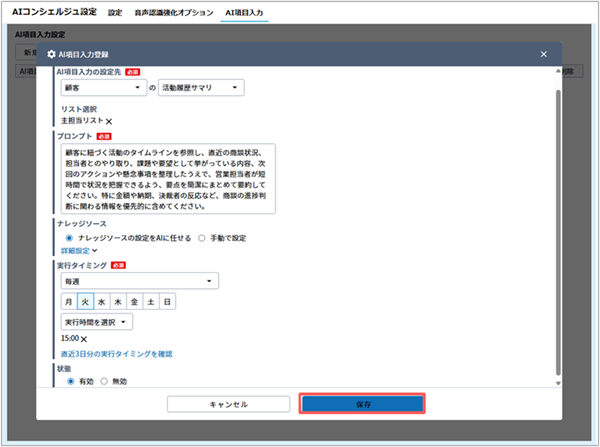Switch to 設定 tab

pos(115,13)
